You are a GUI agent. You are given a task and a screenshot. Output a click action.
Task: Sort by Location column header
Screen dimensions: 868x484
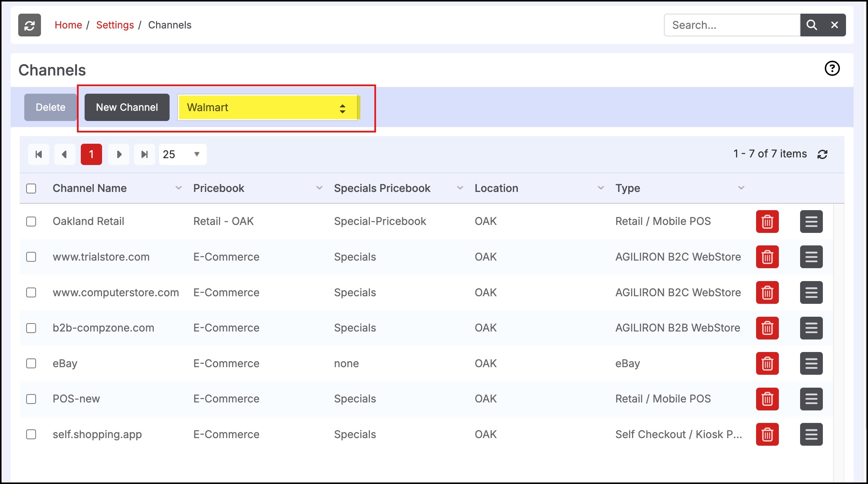coord(496,188)
